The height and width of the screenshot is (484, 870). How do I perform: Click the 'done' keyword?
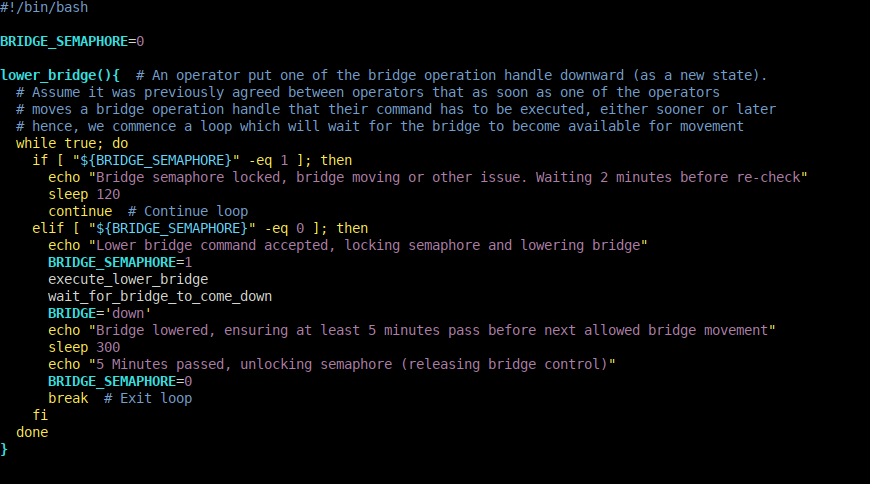click(32, 432)
